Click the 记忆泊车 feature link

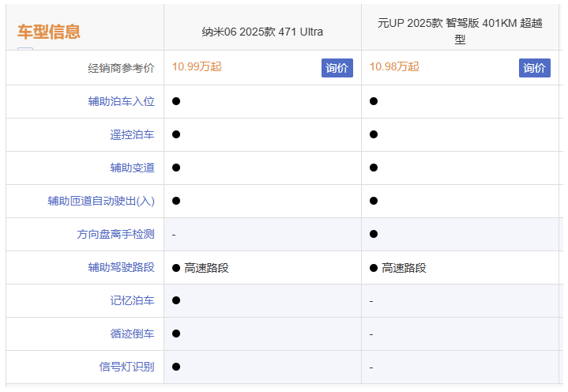click(x=132, y=300)
